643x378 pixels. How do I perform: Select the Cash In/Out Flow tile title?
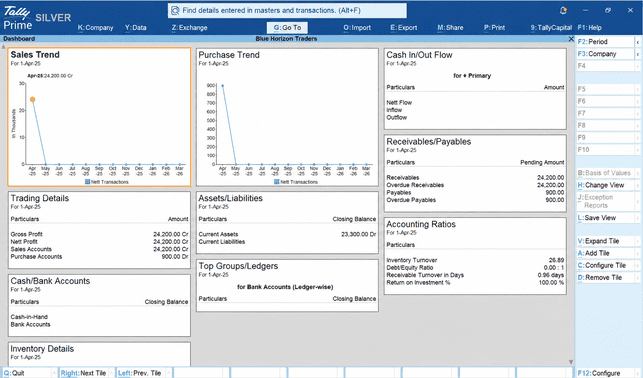click(x=419, y=55)
